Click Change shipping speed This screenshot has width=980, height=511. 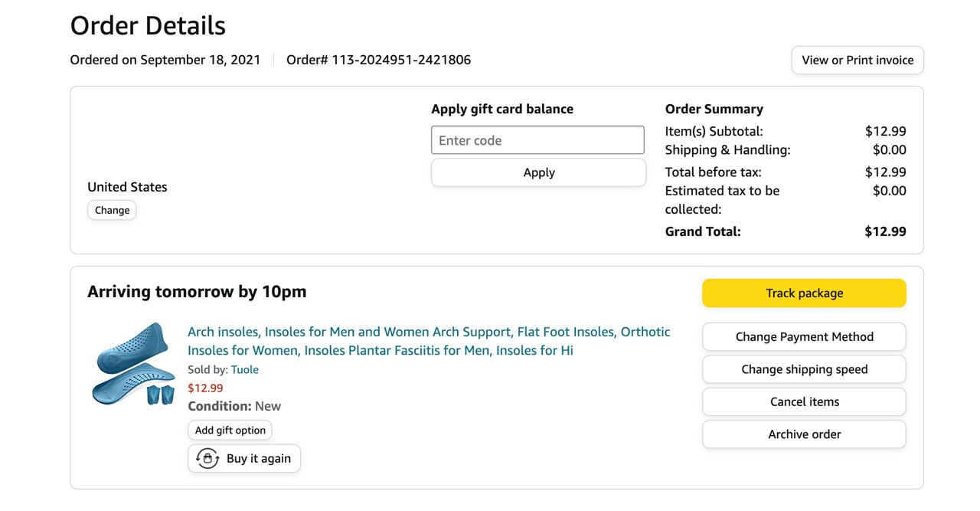pos(804,369)
